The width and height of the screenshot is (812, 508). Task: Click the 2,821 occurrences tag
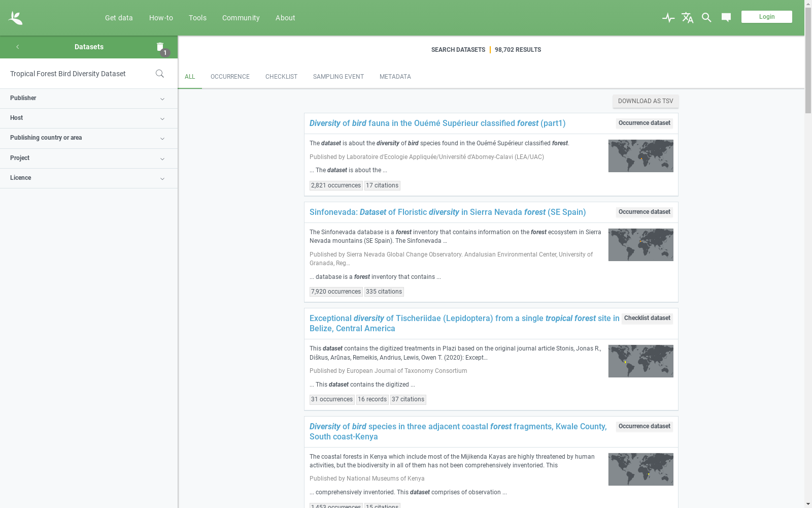[x=336, y=185]
